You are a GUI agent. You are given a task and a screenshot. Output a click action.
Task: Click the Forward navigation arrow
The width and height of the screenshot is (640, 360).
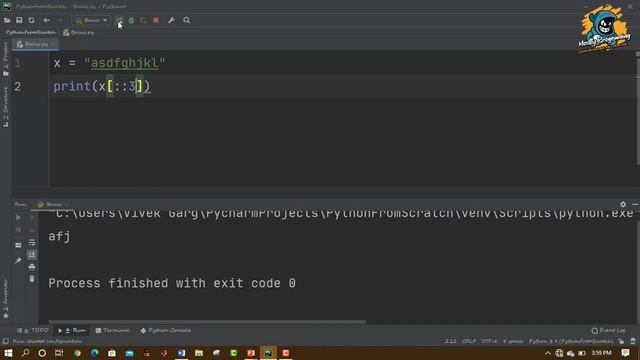coord(60,20)
